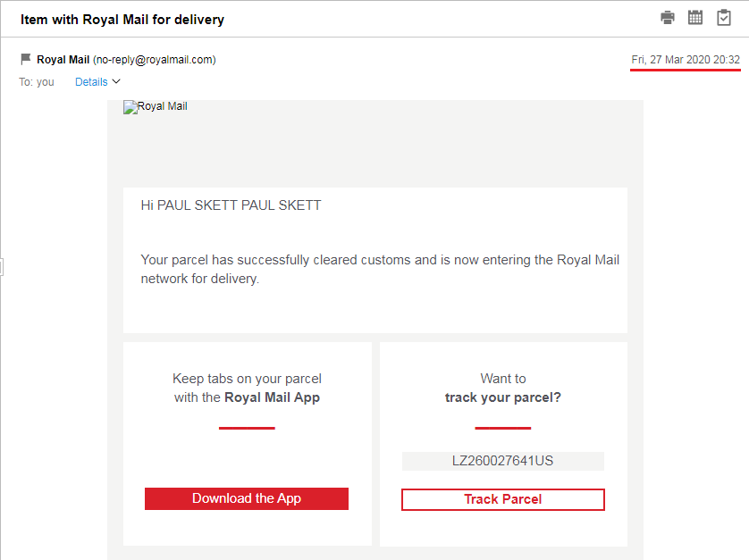Viewport: 749px width, 560px height.
Task: Expand the Details chevron arrow
Action: pos(116,82)
